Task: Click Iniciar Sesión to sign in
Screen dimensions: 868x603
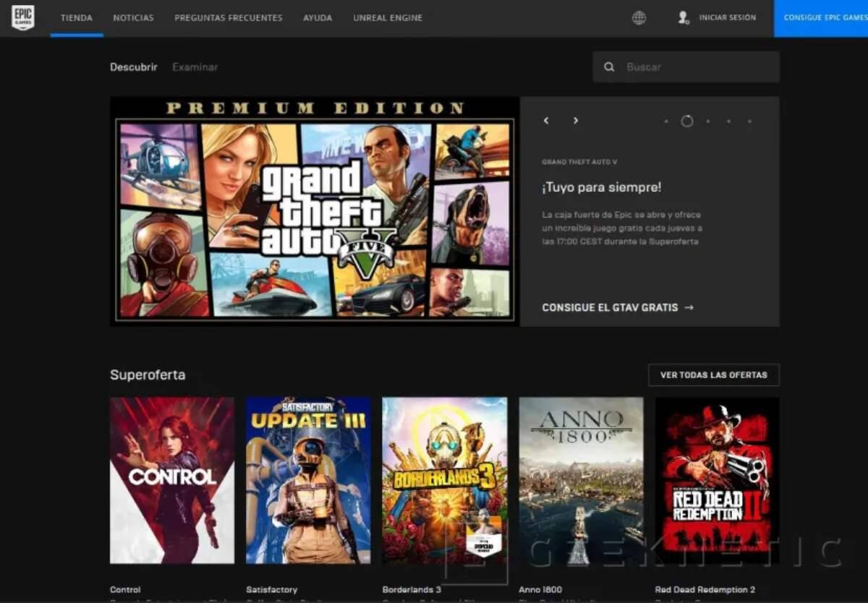Action: [727, 18]
